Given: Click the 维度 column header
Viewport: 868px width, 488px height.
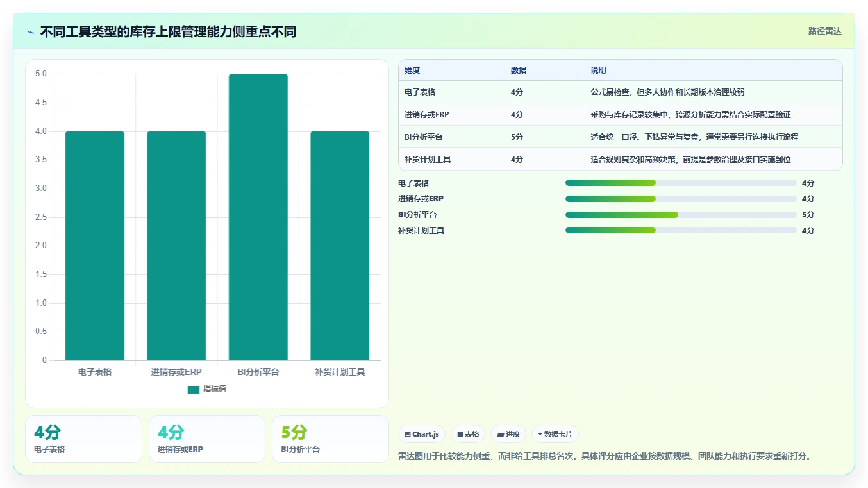Looking at the screenshot, I should (x=412, y=71).
